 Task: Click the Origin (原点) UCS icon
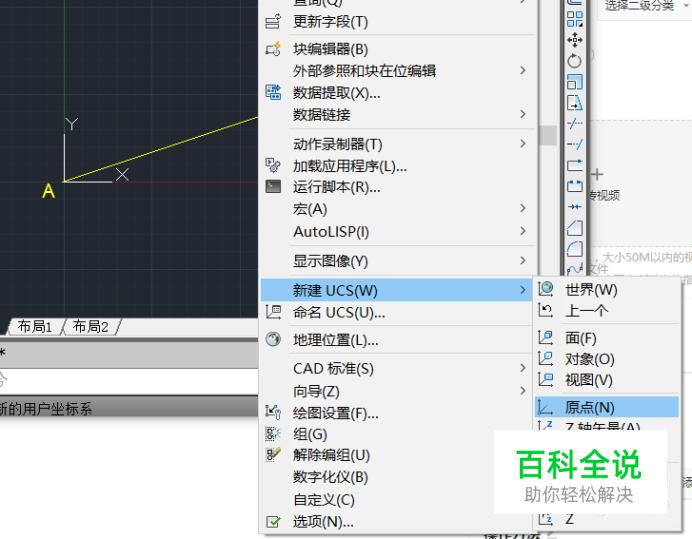pos(546,407)
